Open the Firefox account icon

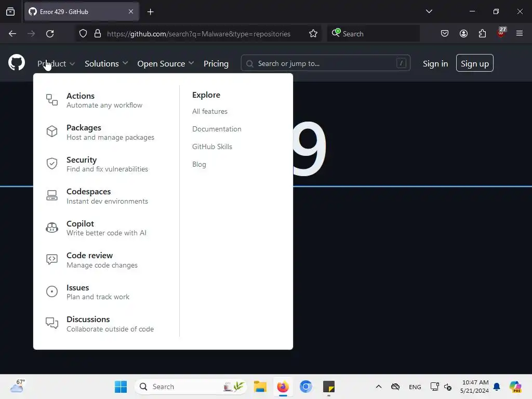pyautogui.click(x=463, y=34)
